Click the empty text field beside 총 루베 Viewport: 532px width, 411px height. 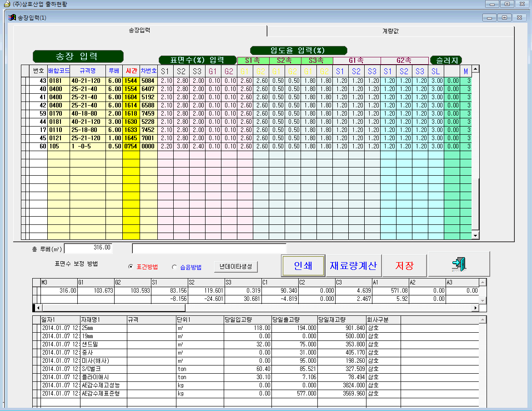pyautogui.click(x=209, y=249)
